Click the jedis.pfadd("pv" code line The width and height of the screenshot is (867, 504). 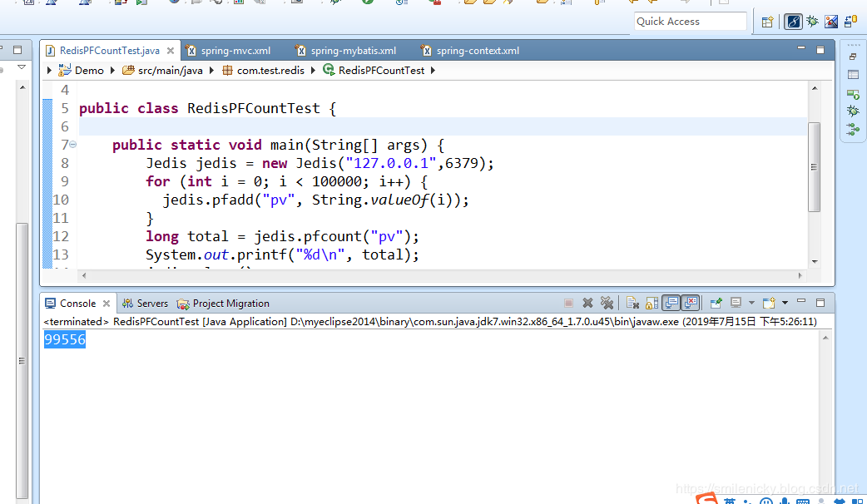(315, 200)
